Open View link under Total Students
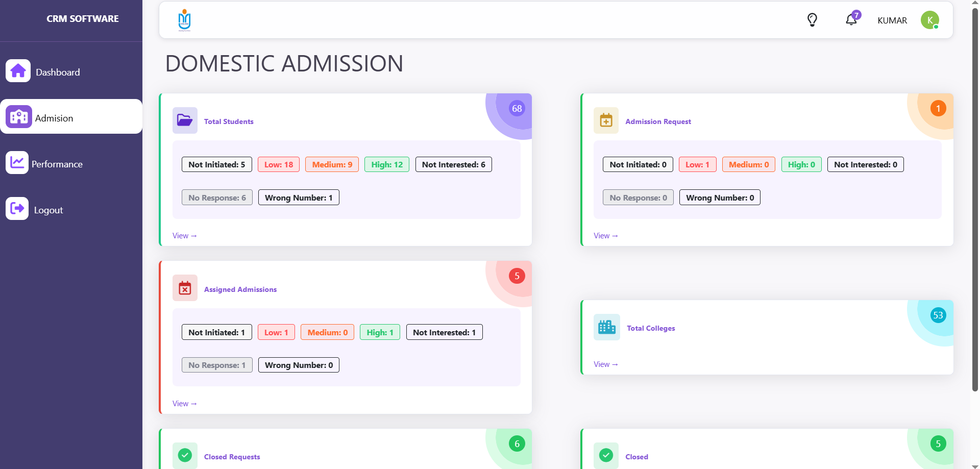 point(184,235)
